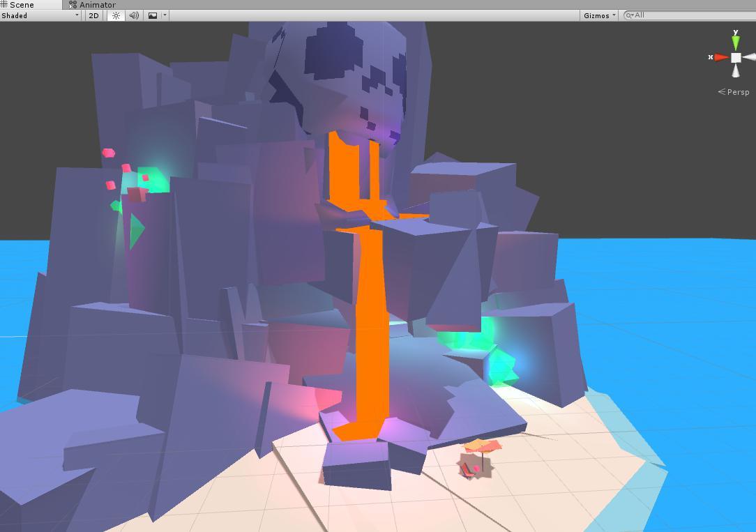Click the 2D view button
The image size is (756, 532).
tap(93, 15)
